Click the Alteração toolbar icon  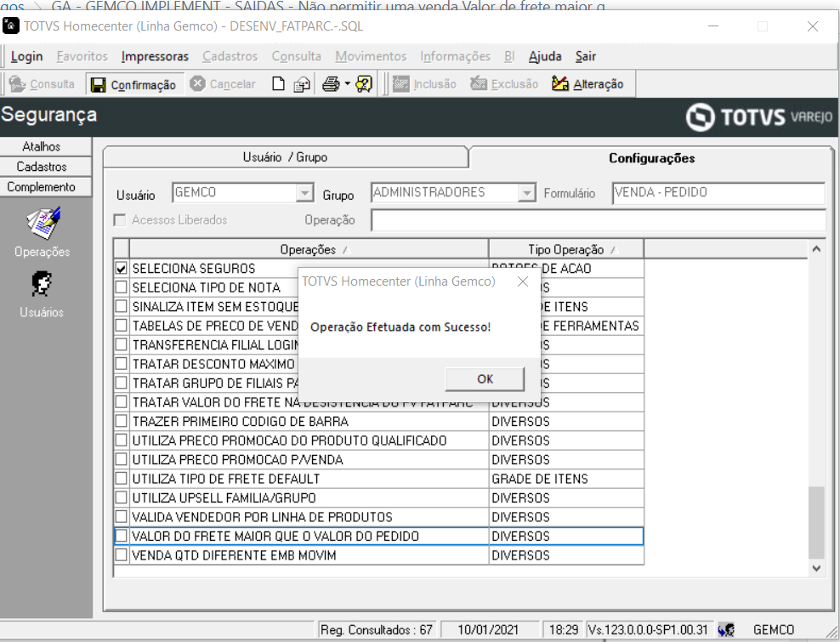tap(560, 84)
